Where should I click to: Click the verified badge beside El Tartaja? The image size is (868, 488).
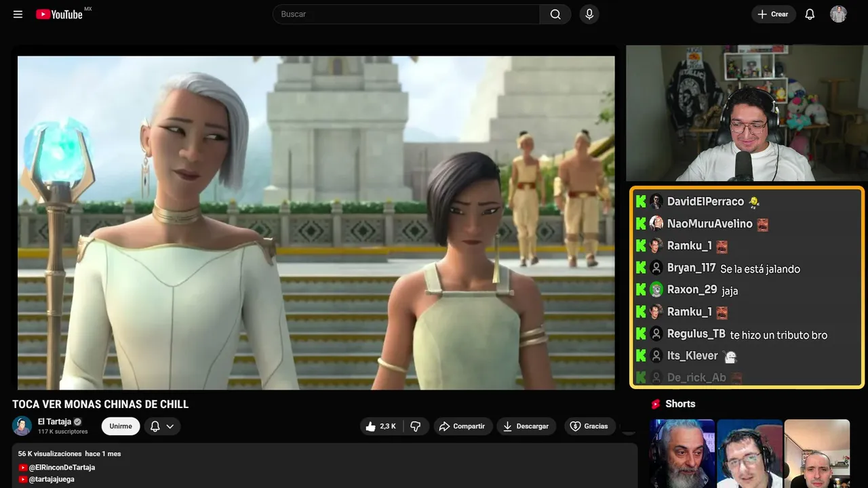point(77,422)
